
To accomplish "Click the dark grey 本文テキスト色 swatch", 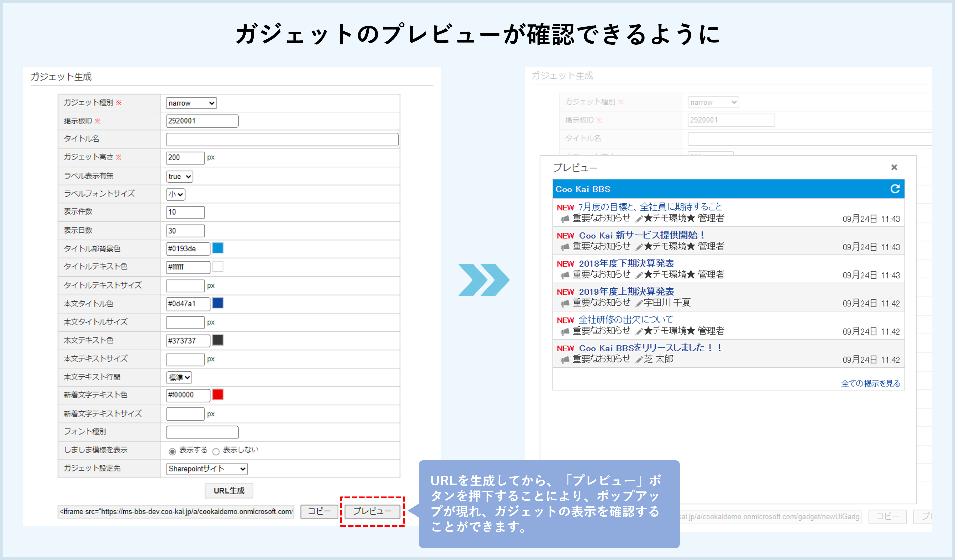I will coord(217,340).
